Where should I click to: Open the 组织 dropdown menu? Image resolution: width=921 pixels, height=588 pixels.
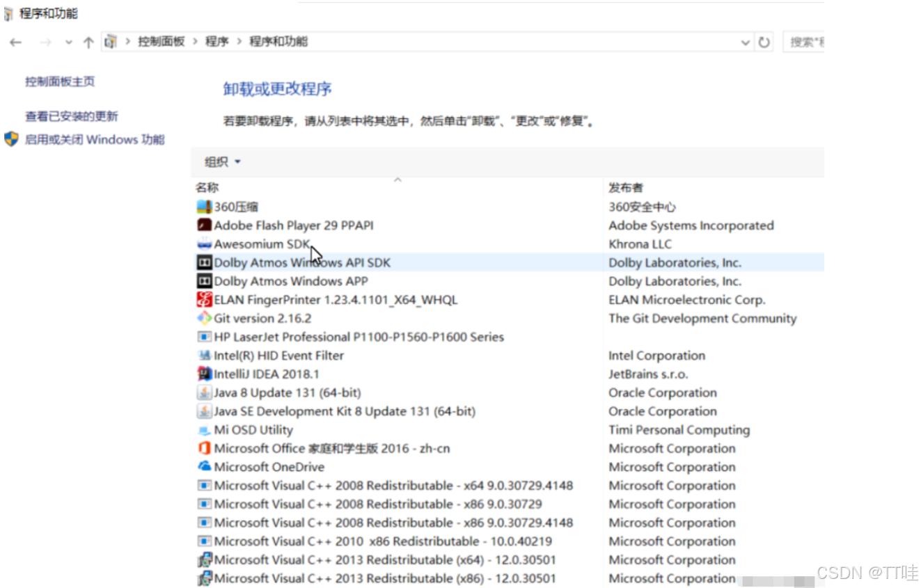click(222, 161)
